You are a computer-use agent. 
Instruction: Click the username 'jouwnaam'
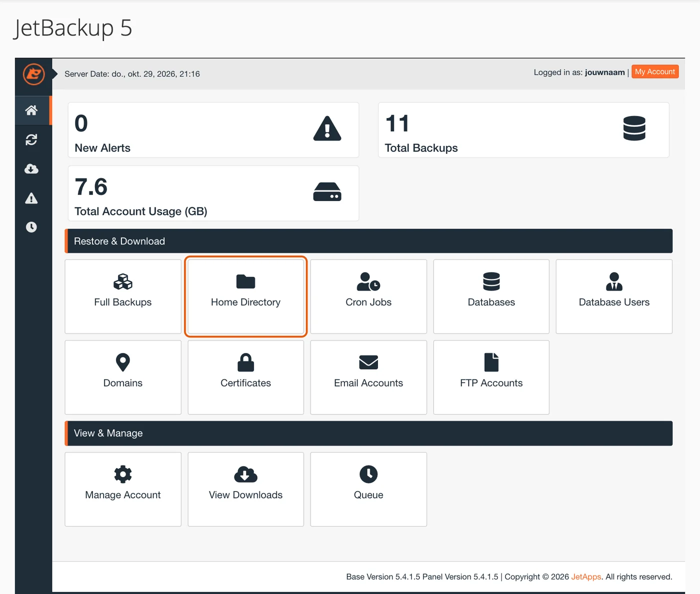click(x=605, y=72)
